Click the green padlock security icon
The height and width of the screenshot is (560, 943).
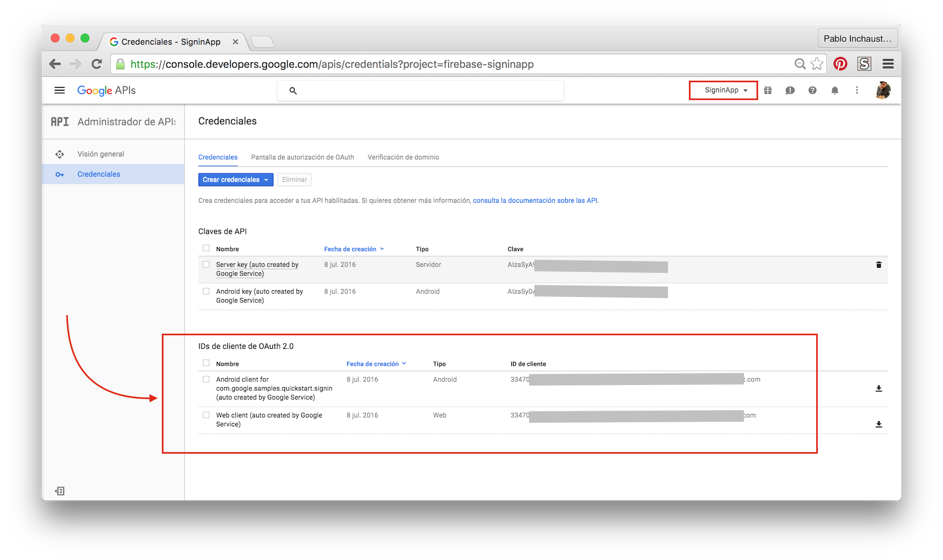[x=120, y=64]
